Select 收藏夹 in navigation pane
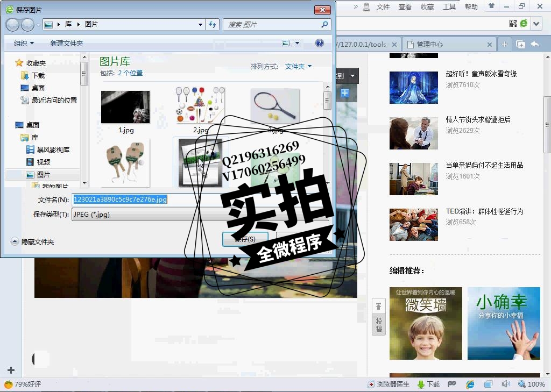The height and width of the screenshot is (392, 551). click(x=36, y=63)
